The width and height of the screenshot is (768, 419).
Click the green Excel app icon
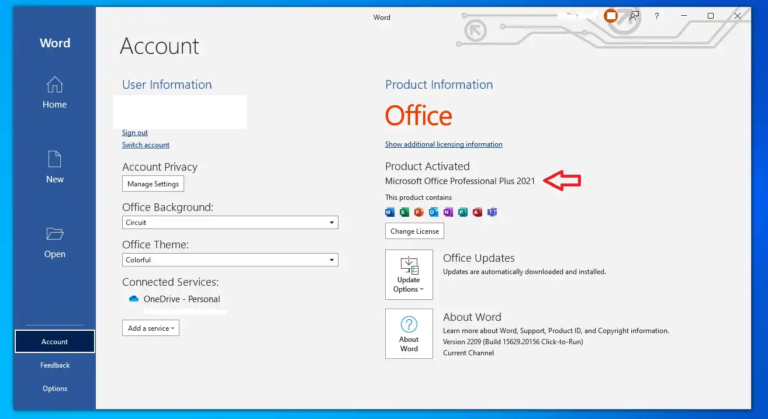404,212
